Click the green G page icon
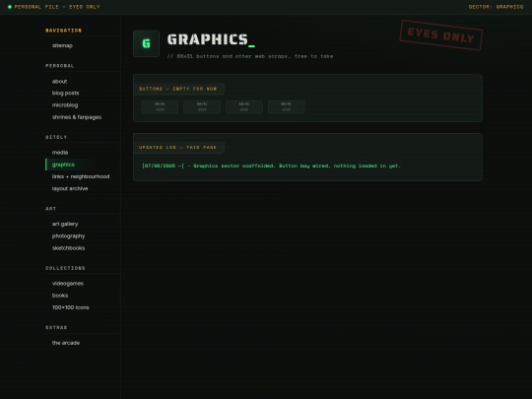This screenshot has width=532, height=399. [146, 43]
